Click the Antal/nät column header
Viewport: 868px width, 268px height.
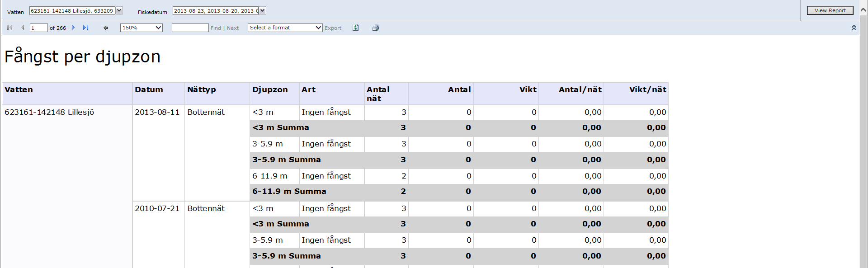pyautogui.click(x=571, y=94)
